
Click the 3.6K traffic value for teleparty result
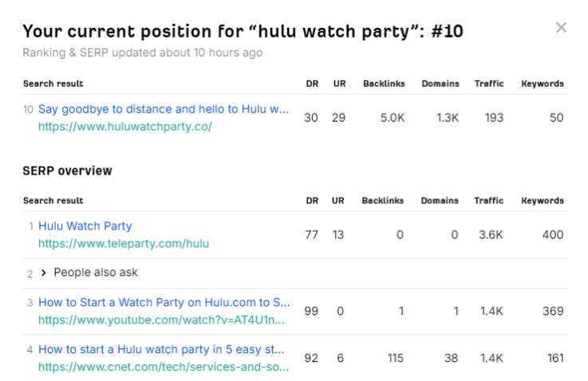(x=492, y=235)
